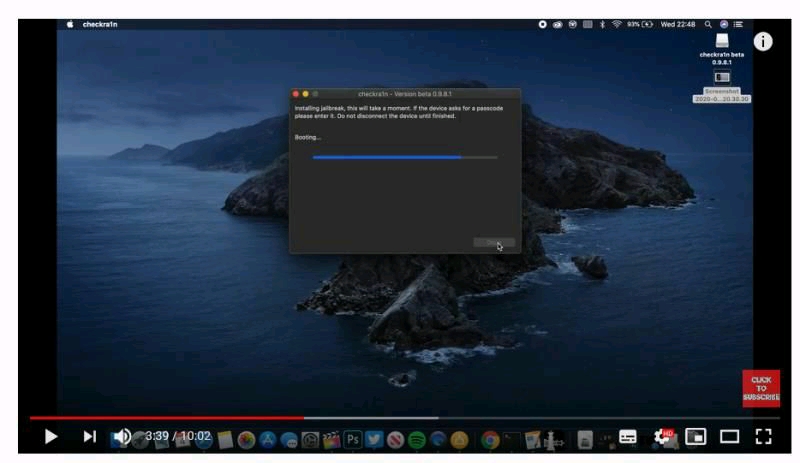Click the Apple menu logo
This screenshot has width=800, height=463.
tap(70, 24)
